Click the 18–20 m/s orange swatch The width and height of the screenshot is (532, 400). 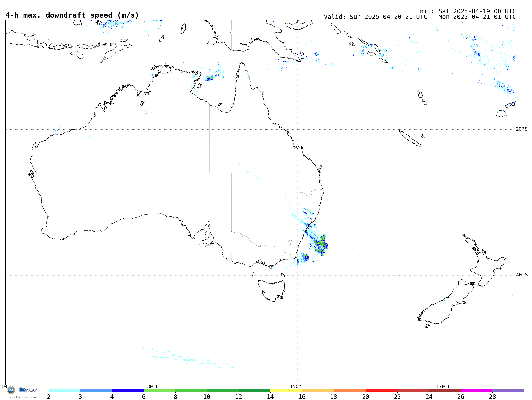[350, 391]
